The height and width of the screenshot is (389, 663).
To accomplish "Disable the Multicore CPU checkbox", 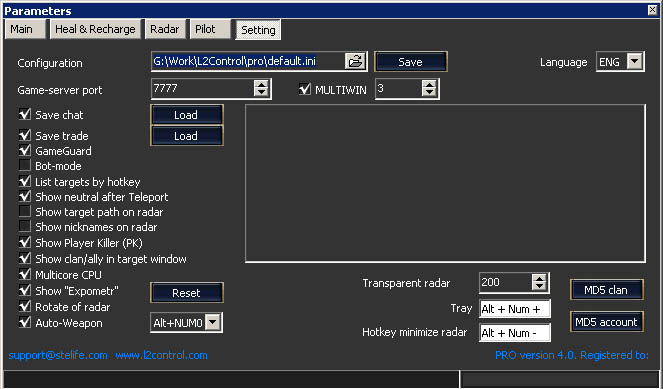I will (x=25, y=274).
